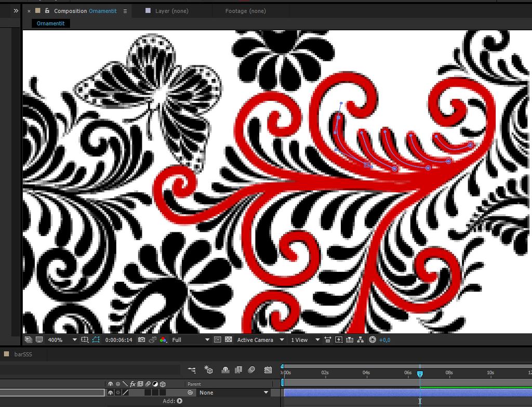Click the Shy column header icon

point(110,384)
